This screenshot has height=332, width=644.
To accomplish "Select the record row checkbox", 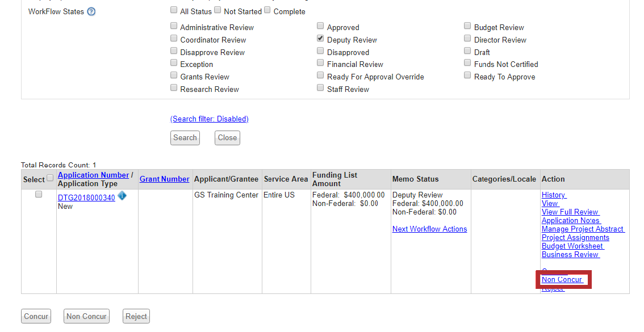I will pyautogui.click(x=39, y=194).
